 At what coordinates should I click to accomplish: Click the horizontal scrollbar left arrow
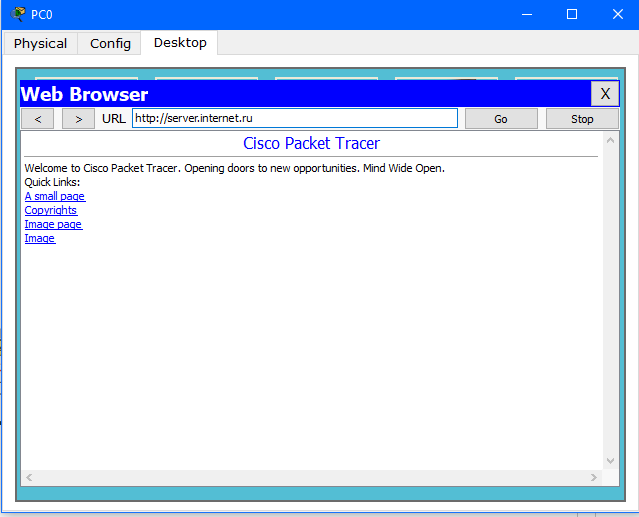(29, 477)
